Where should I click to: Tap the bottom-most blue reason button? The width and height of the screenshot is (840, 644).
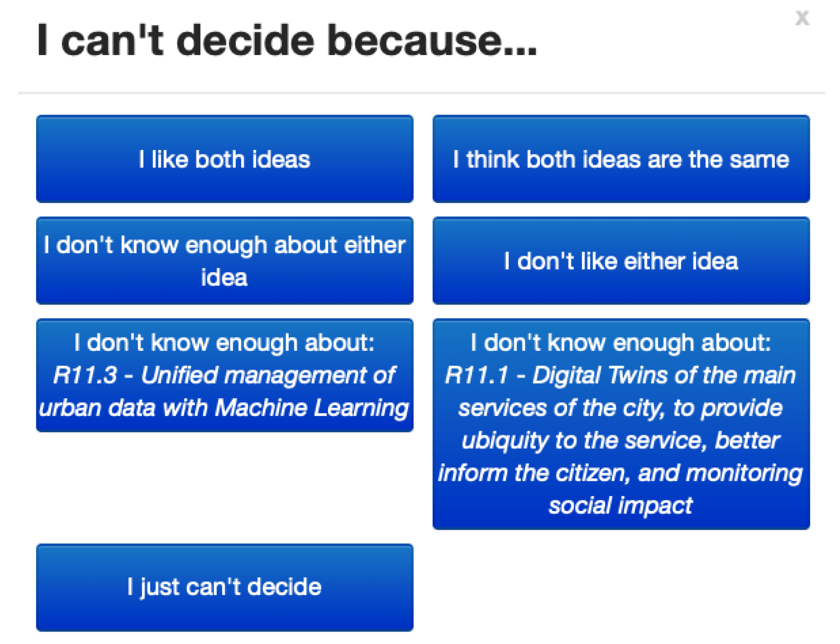pos(224,587)
